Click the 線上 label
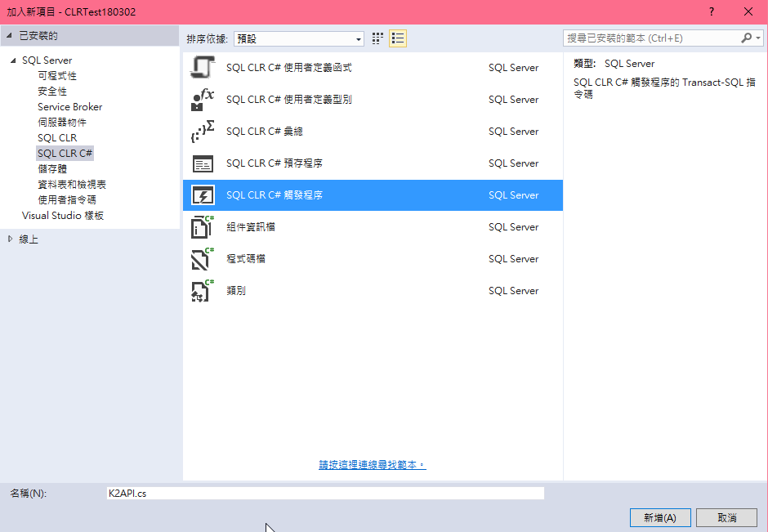The height and width of the screenshot is (532, 768). tap(29, 239)
